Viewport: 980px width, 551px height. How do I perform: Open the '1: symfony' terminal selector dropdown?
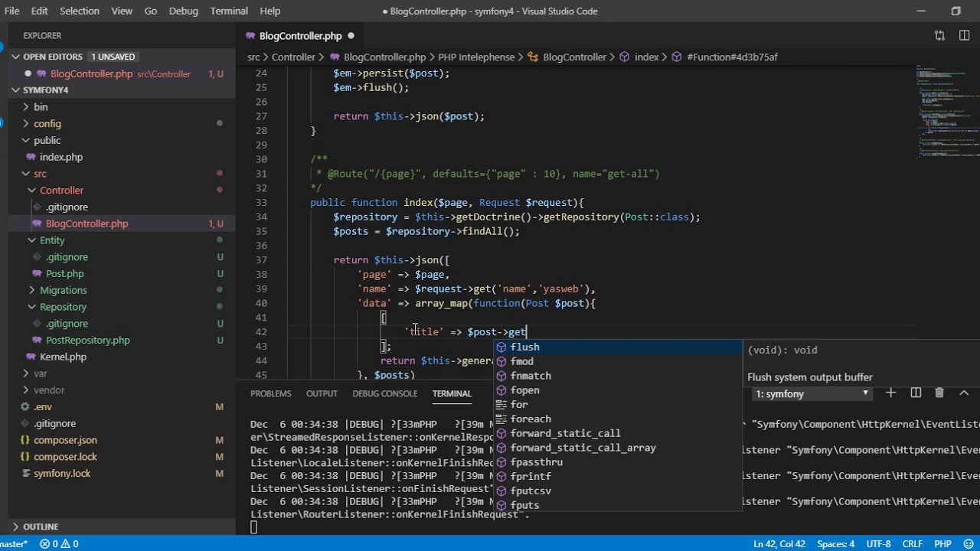pyautogui.click(x=812, y=393)
